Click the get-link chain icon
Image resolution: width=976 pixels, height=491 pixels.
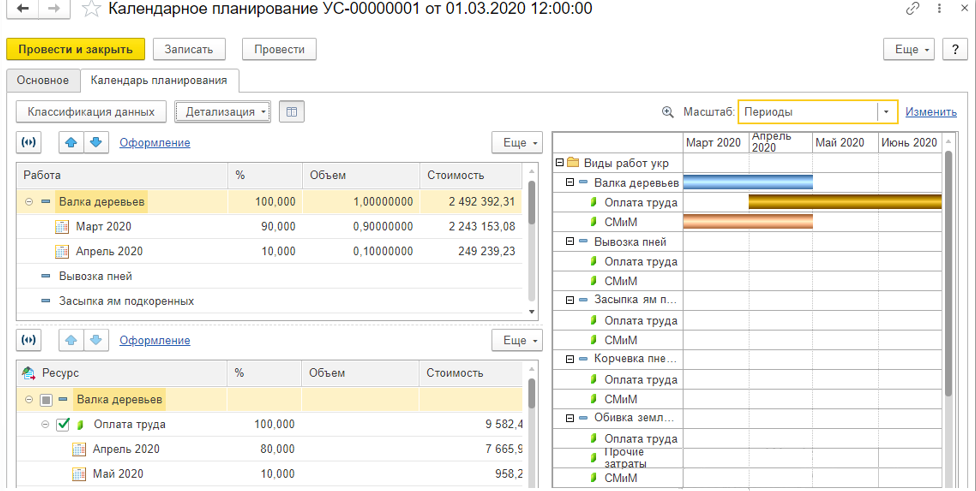coord(912,9)
